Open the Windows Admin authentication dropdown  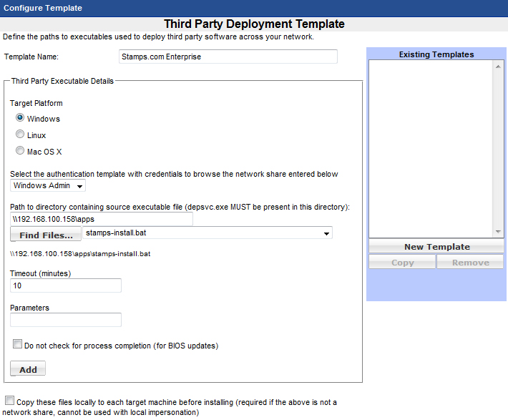(48, 186)
